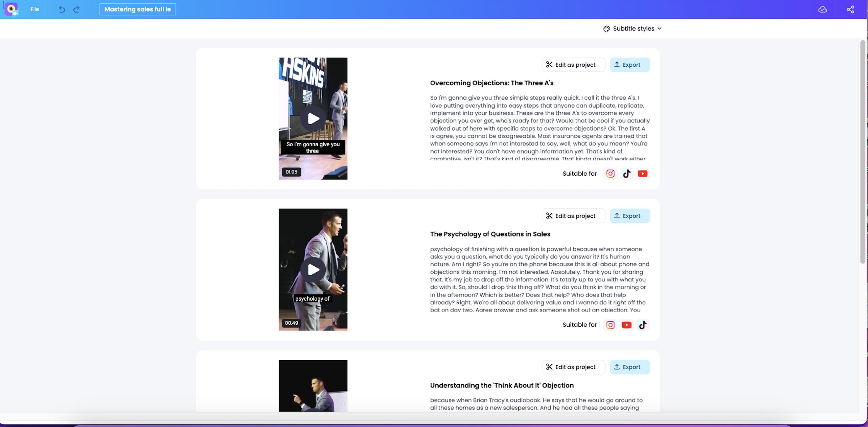Redo the last action
The image size is (868, 427).
(x=77, y=9)
